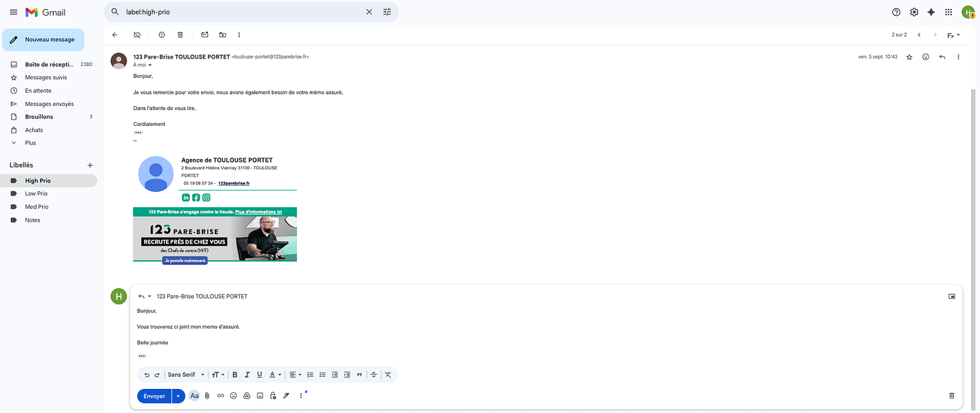Insert a bulleted list

tap(322, 374)
